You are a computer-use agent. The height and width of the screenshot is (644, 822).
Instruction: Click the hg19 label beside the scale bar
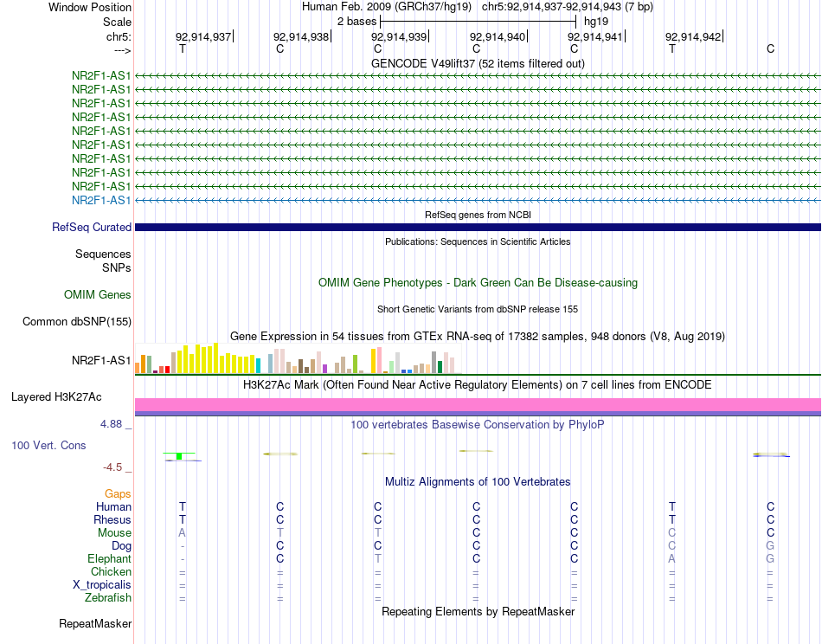click(x=596, y=22)
